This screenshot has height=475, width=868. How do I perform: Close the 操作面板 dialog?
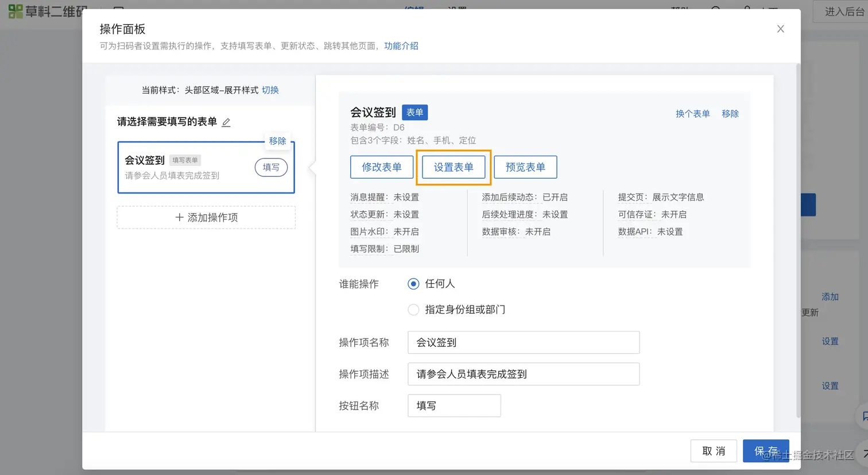[x=780, y=29]
